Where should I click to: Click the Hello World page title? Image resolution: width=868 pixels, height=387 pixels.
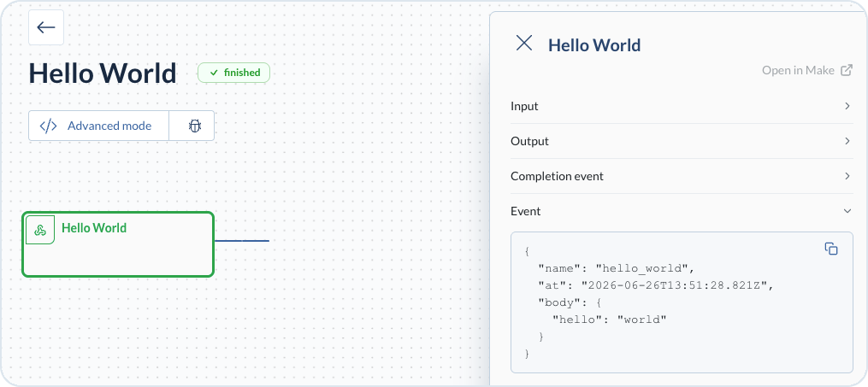click(103, 73)
